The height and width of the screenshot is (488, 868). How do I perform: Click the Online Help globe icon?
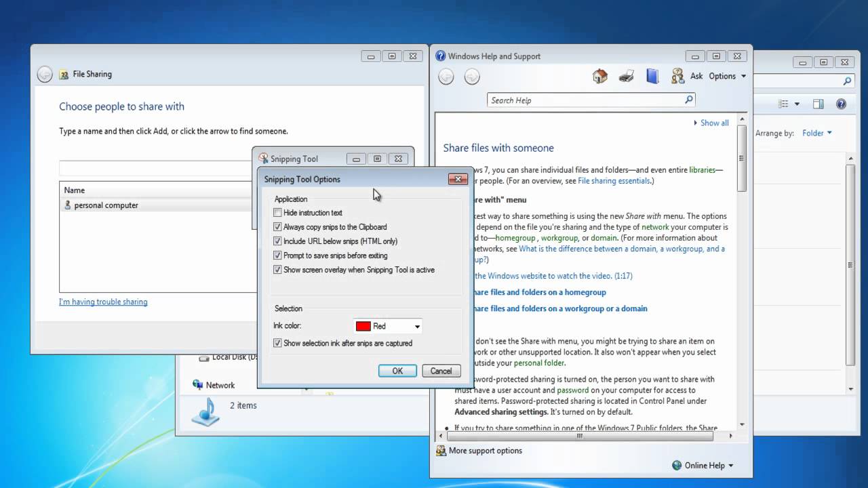pos(677,466)
